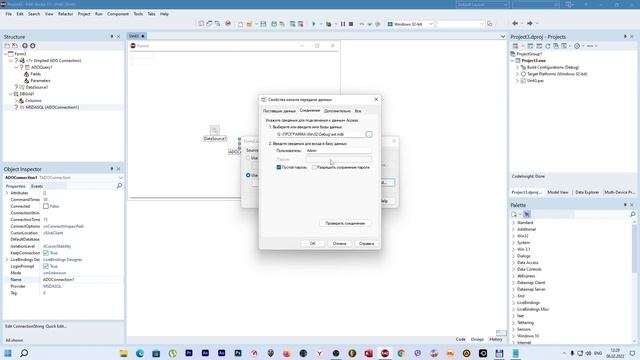The height and width of the screenshot is (360, 640).
Task: Click the Palette search magnifier icon
Action: 632,214
